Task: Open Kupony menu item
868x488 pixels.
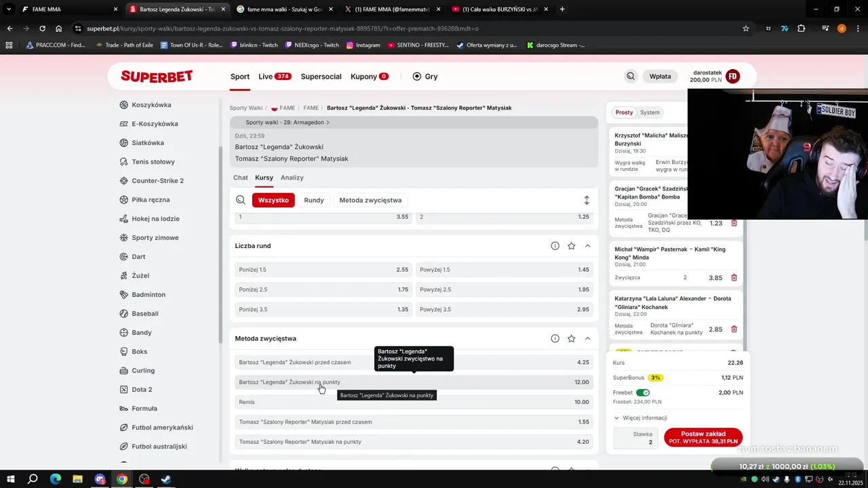Action: 370,77
